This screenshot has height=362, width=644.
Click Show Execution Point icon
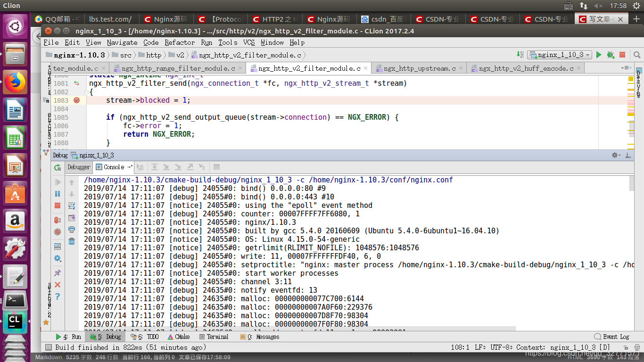140,167
